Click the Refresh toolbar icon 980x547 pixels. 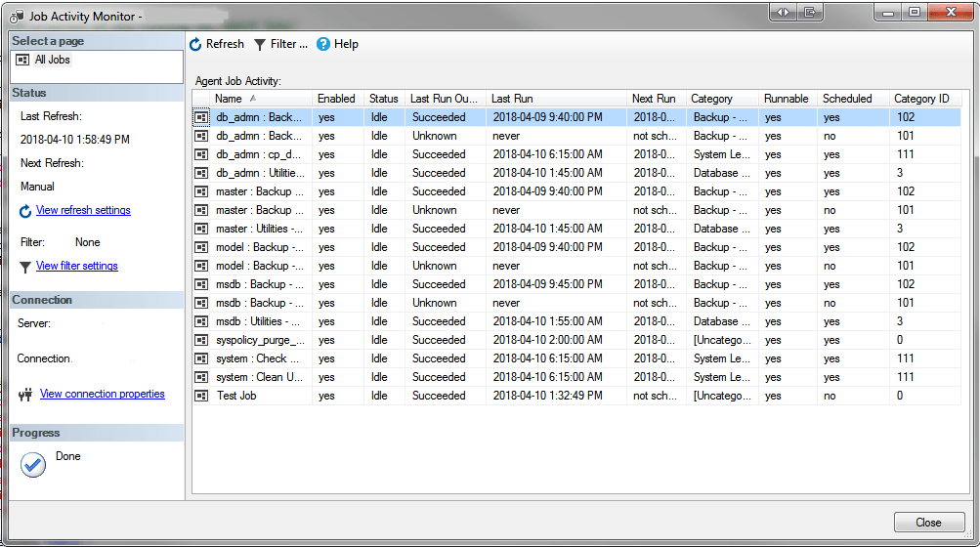point(195,44)
